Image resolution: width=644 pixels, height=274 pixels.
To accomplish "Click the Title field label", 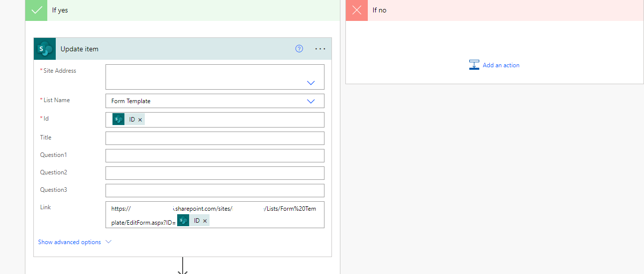I will point(46,137).
